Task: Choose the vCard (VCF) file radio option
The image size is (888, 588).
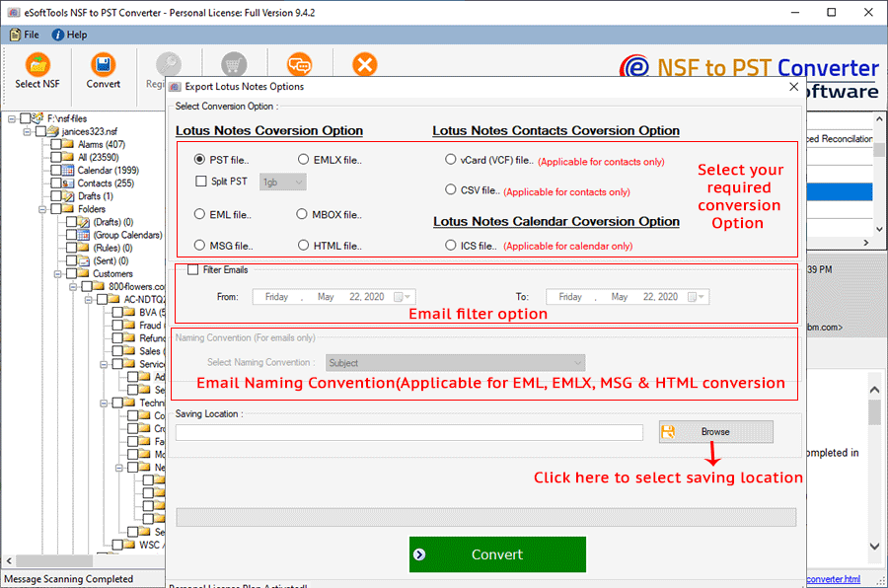Action: [451, 159]
